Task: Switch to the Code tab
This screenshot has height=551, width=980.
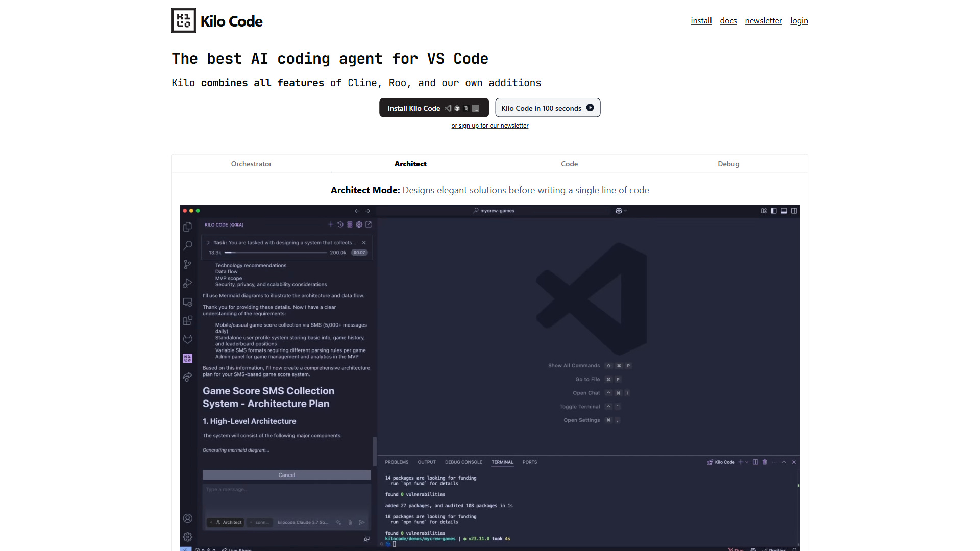Action: tap(570, 164)
